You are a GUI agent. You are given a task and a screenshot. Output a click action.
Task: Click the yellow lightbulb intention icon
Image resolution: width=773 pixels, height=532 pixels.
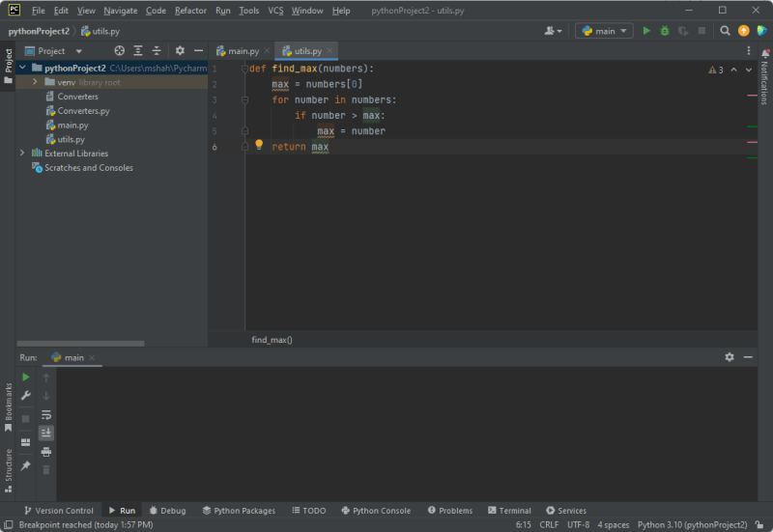tap(259, 144)
